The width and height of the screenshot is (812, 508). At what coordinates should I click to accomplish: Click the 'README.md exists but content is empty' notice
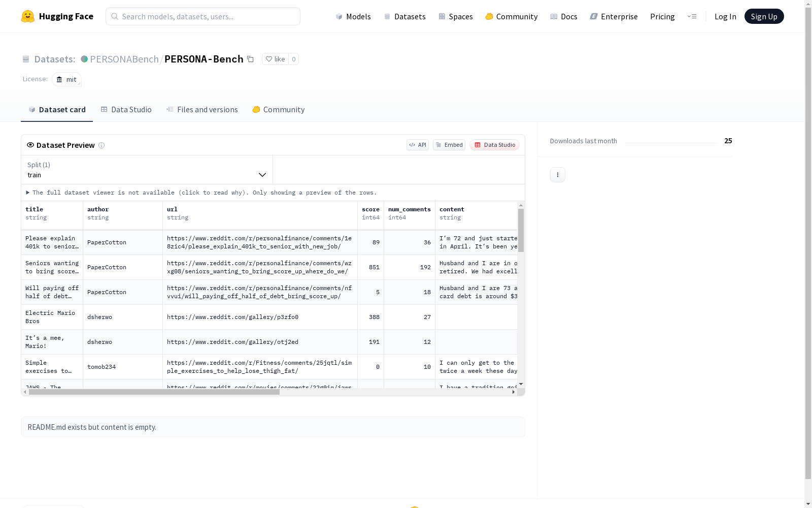tap(273, 427)
